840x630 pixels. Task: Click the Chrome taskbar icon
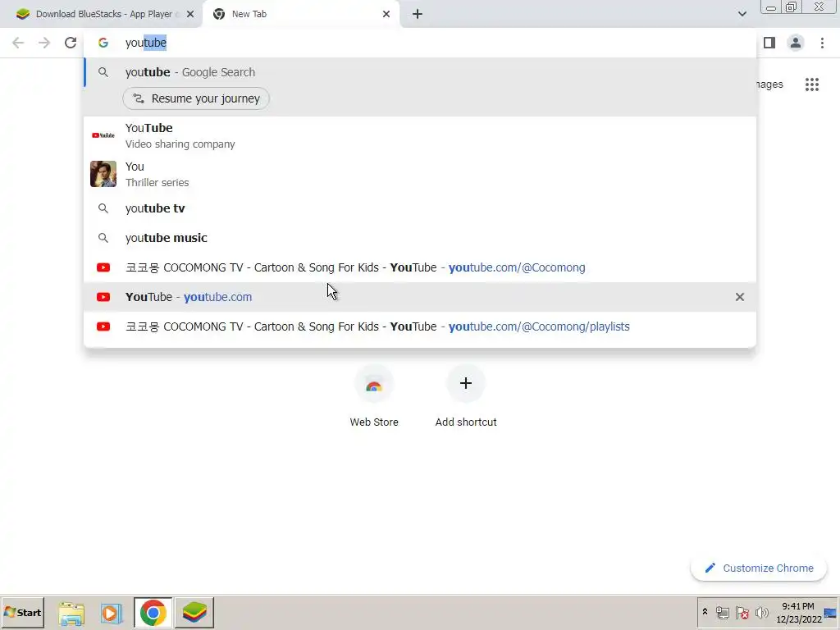coord(153,612)
